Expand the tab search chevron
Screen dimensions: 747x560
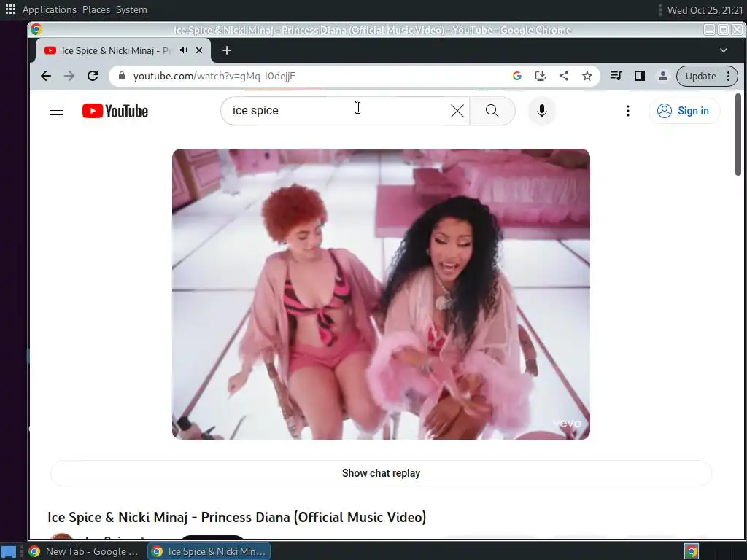pos(723,50)
